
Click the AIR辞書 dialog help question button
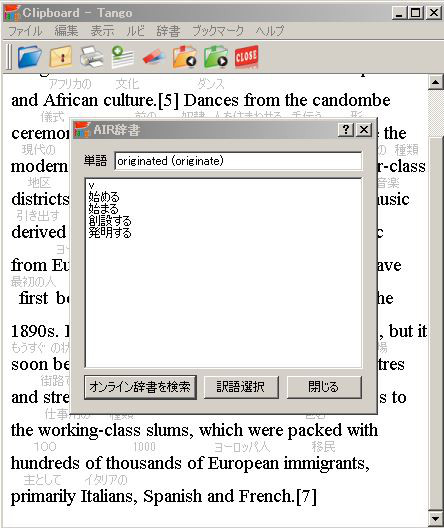point(346,130)
